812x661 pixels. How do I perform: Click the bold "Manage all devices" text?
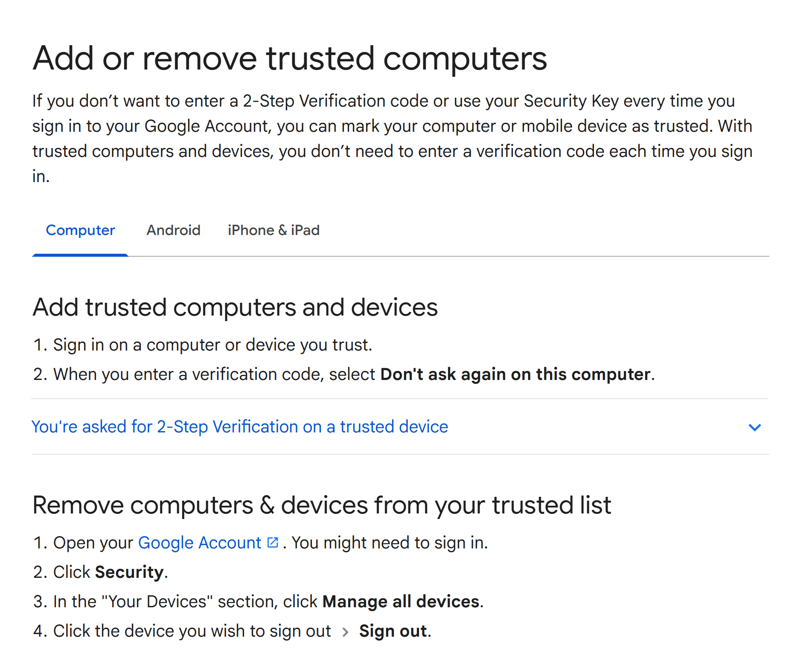tap(401, 601)
